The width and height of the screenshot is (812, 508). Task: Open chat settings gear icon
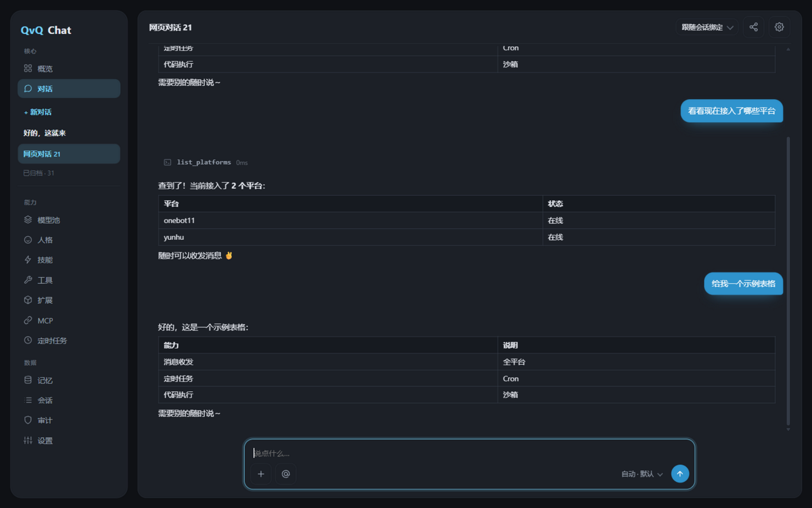[x=779, y=27]
